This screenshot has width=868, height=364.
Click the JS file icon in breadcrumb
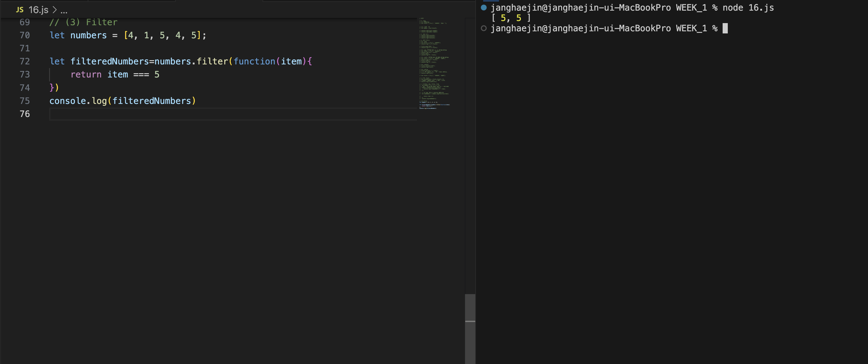(19, 10)
